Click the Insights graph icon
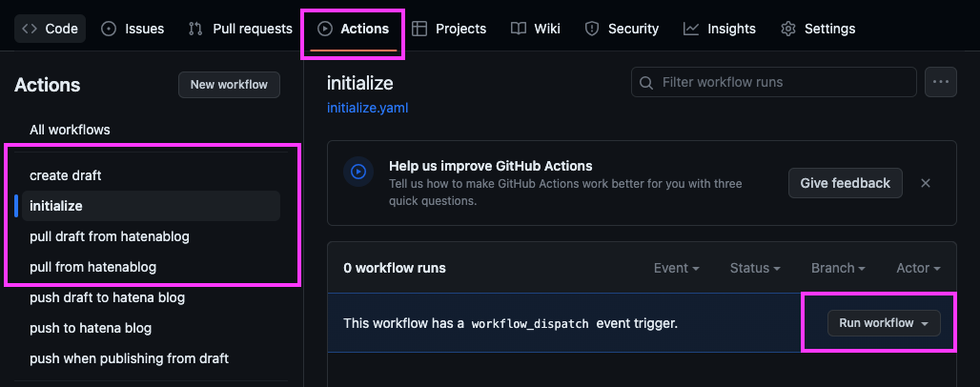This screenshot has width=980, height=387. [x=691, y=29]
